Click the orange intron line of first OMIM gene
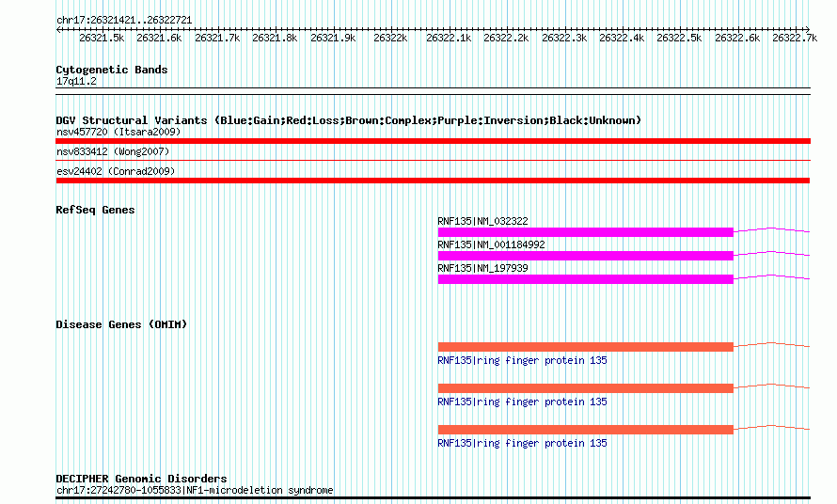 pos(772,344)
